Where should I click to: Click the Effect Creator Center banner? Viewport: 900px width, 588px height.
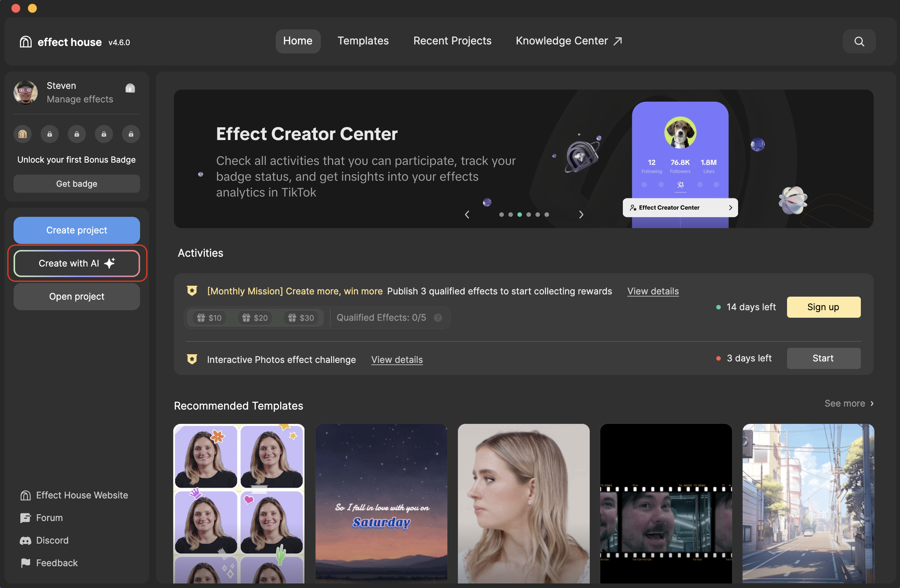click(523, 158)
